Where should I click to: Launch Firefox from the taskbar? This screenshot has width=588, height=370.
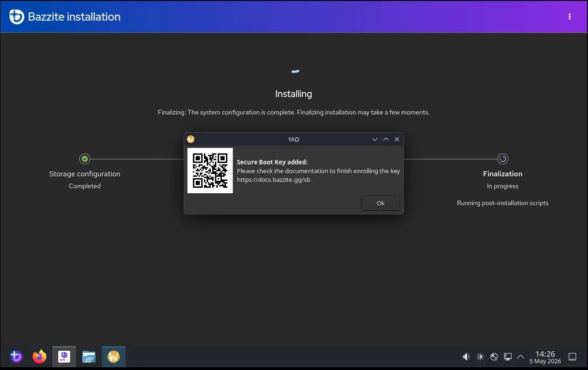click(x=40, y=357)
